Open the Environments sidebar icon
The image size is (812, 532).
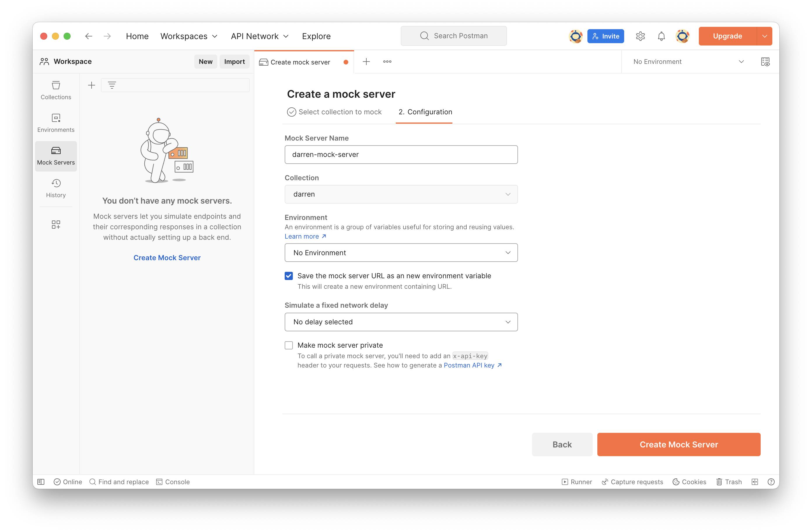pyautogui.click(x=56, y=123)
